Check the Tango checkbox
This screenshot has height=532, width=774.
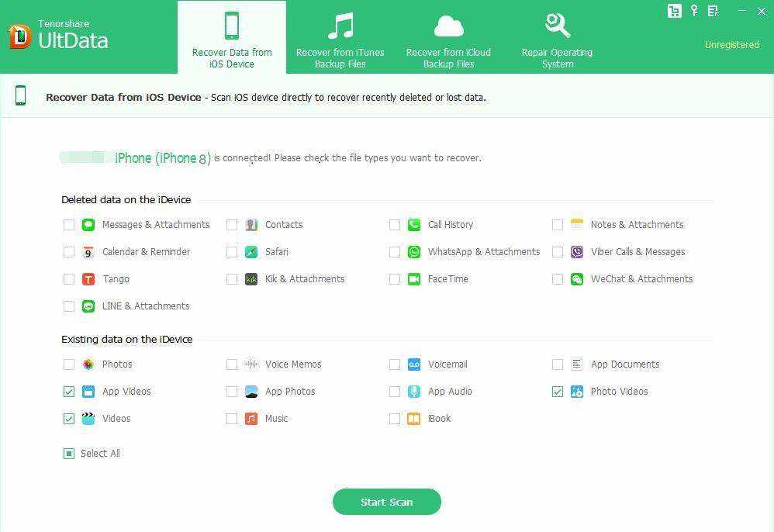click(69, 279)
